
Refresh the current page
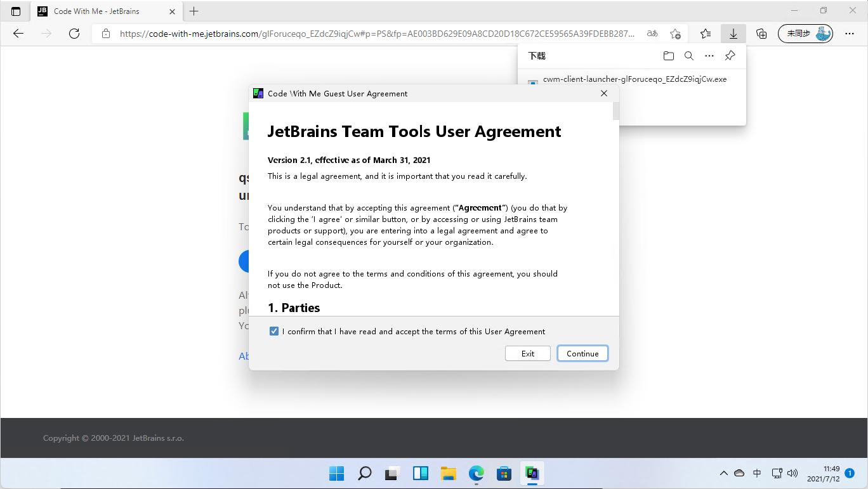click(x=74, y=34)
